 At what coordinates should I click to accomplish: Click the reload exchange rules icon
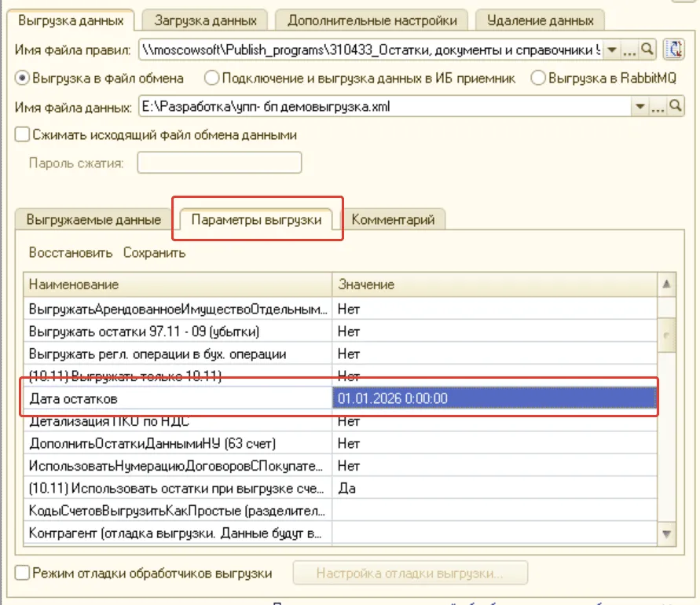coord(673,49)
